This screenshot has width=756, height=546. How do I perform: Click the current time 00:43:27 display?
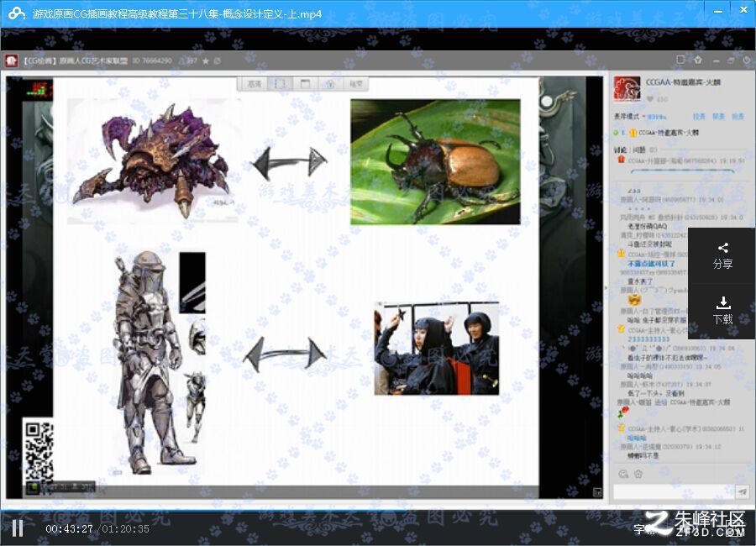(69, 528)
